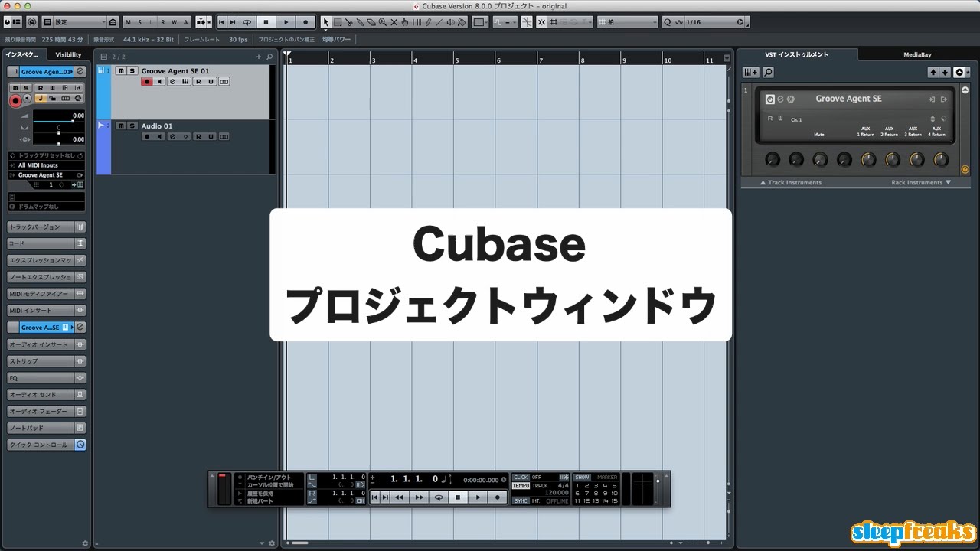Click Rewind in transport panel

click(x=398, y=497)
